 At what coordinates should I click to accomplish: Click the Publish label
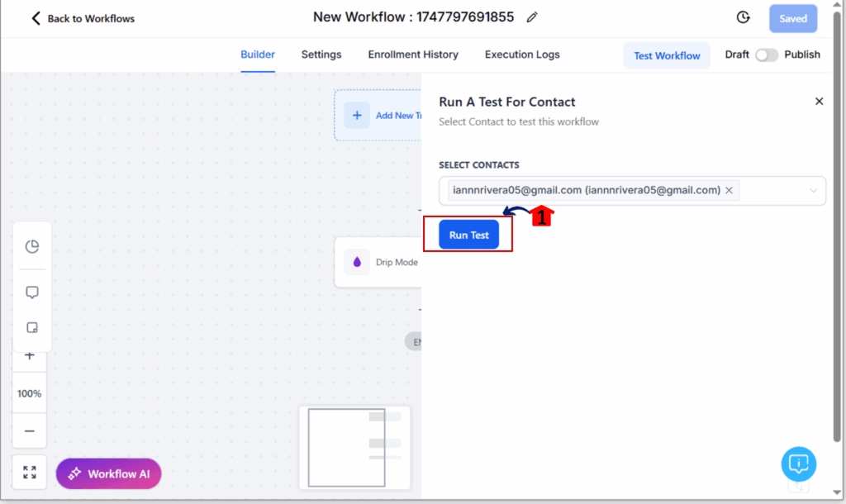click(x=802, y=55)
